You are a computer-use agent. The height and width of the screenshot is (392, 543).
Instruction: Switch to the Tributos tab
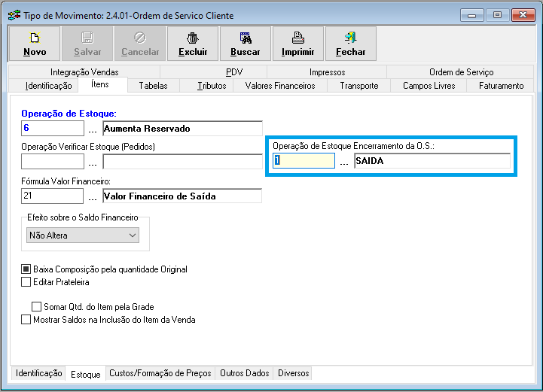(212, 86)
